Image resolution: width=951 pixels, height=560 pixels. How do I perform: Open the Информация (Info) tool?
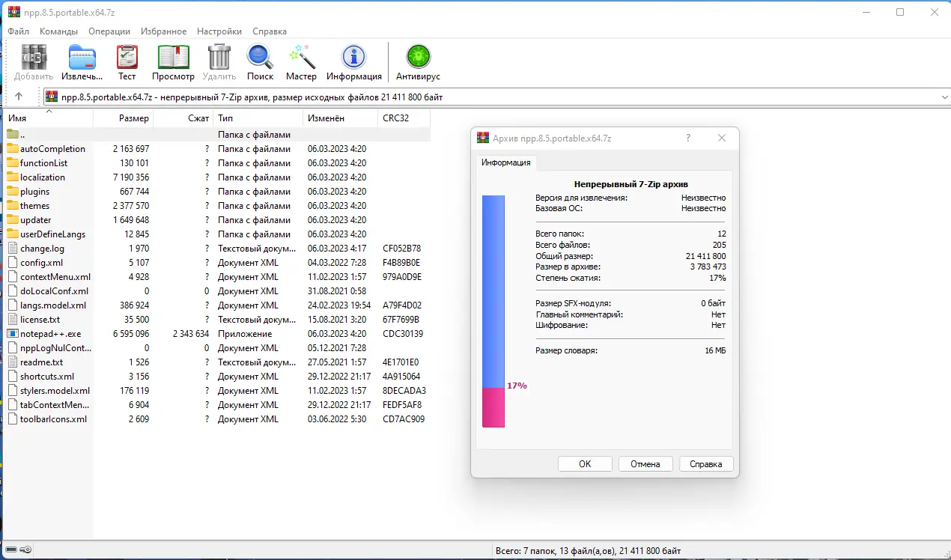(x=353, y=58)
